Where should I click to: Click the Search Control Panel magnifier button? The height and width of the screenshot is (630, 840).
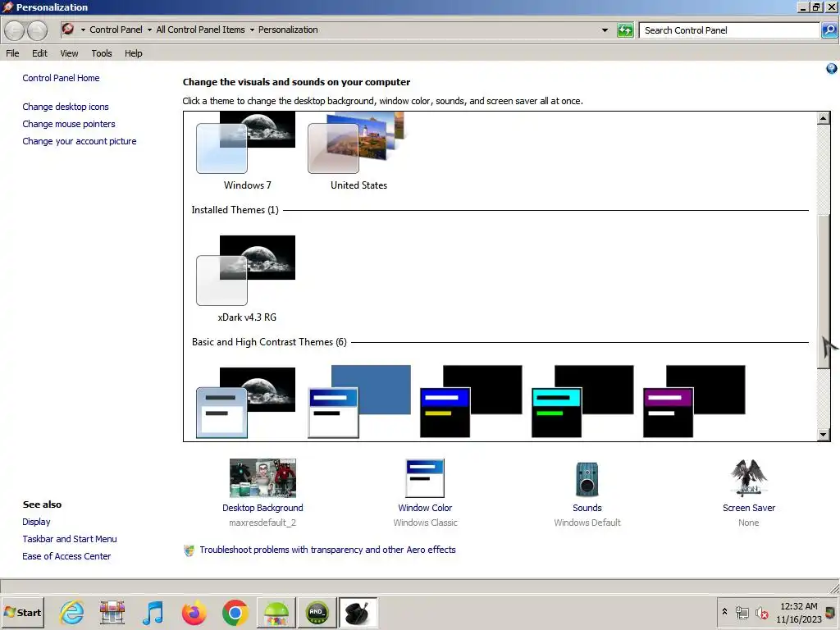point(829,30)
